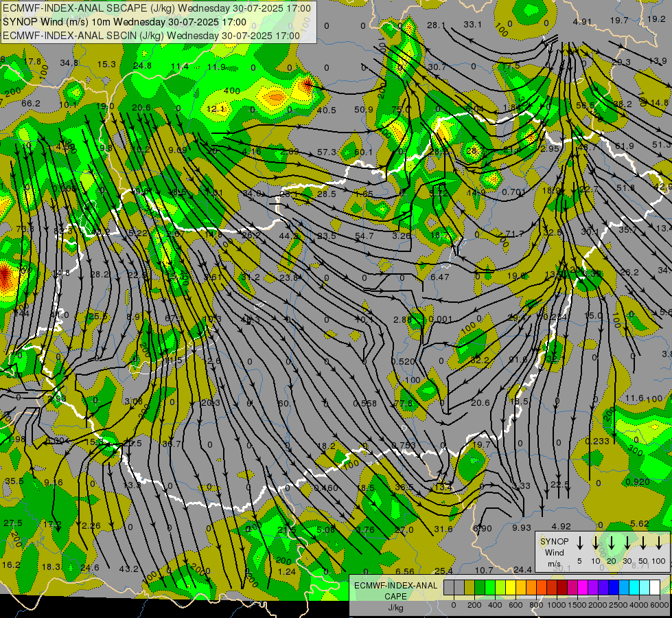Pick the pure blue CAPE legend swatch

coord(613,587)
